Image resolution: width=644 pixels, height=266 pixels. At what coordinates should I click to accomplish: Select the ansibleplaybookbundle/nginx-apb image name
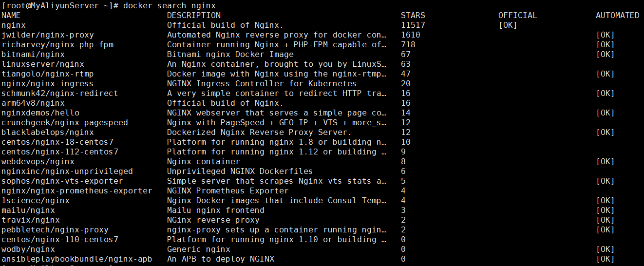[x=77, y=259]
